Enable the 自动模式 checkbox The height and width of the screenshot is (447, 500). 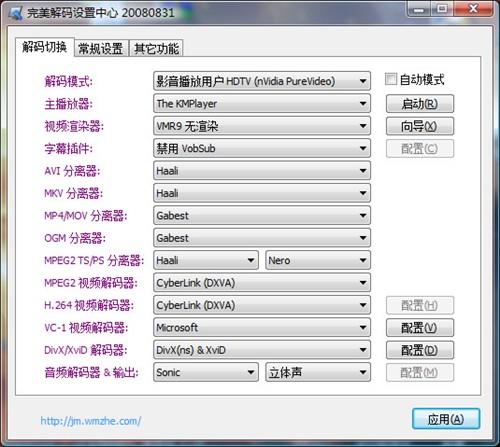(x=391, y=79)
